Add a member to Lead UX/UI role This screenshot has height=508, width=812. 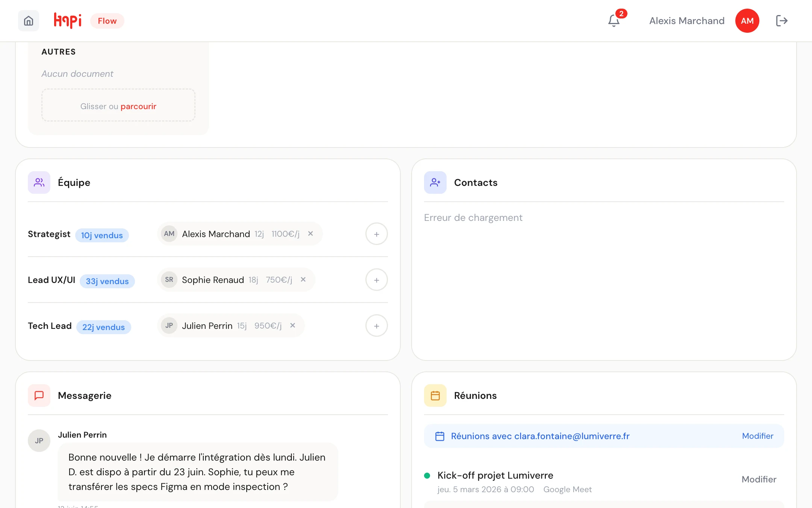pos(377,280)
